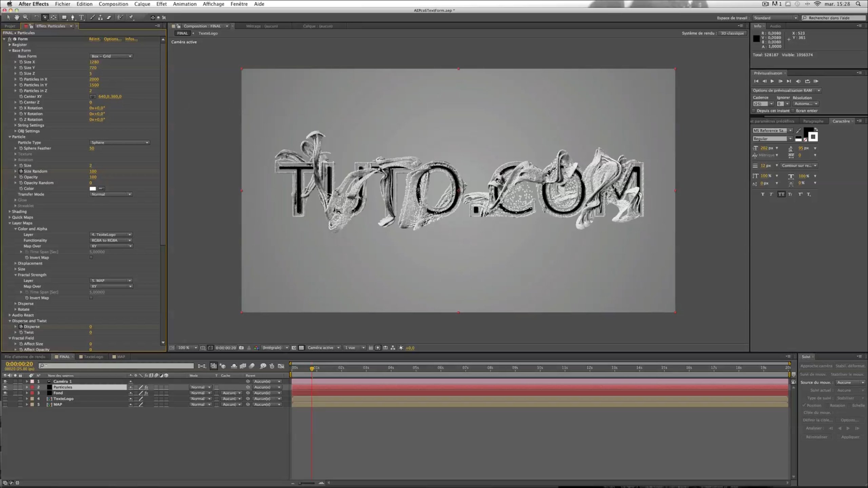868x488 pixels.
Task: Open Transfer Mode Normal dropdown
Action: click(x=111, y=195)
